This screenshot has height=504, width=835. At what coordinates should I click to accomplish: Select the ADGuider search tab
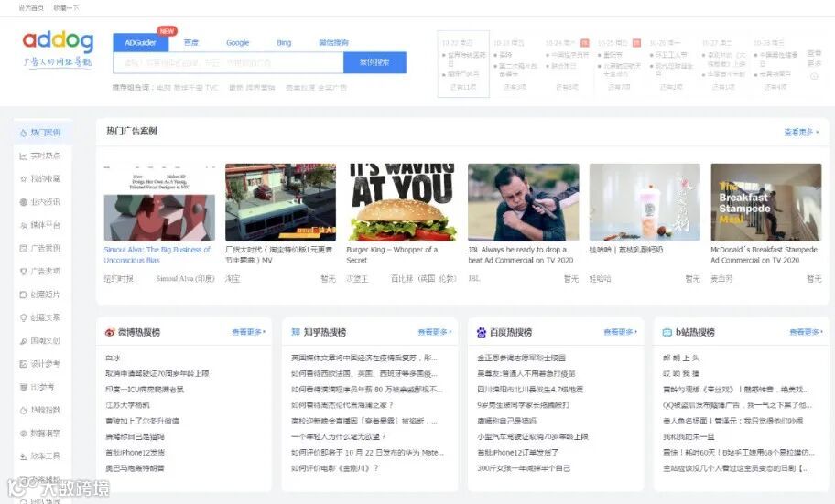tap(141, 43)
